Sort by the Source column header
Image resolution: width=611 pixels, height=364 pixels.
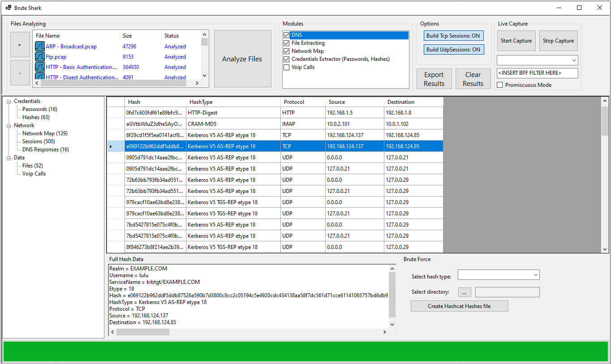tap(354, 102)
